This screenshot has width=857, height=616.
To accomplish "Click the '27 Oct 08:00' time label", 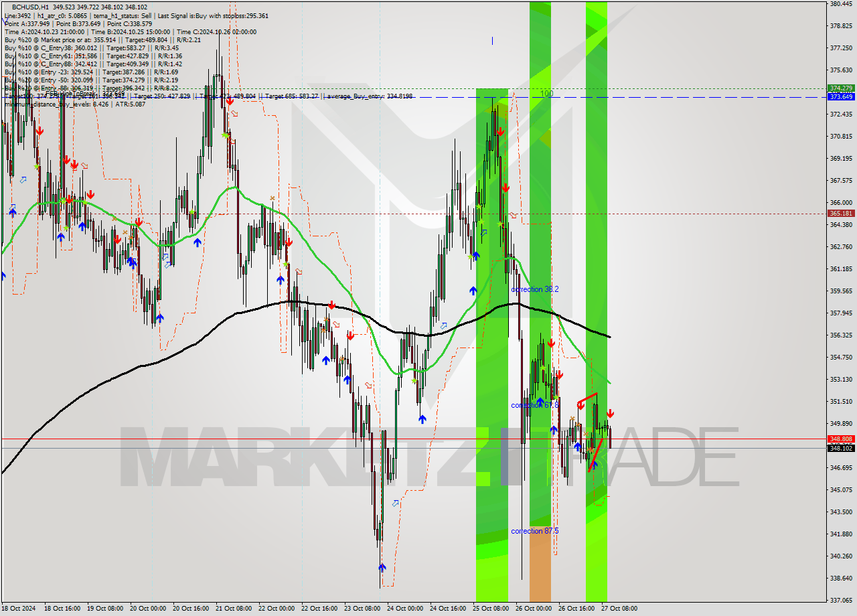I will (x=619, y=609).
